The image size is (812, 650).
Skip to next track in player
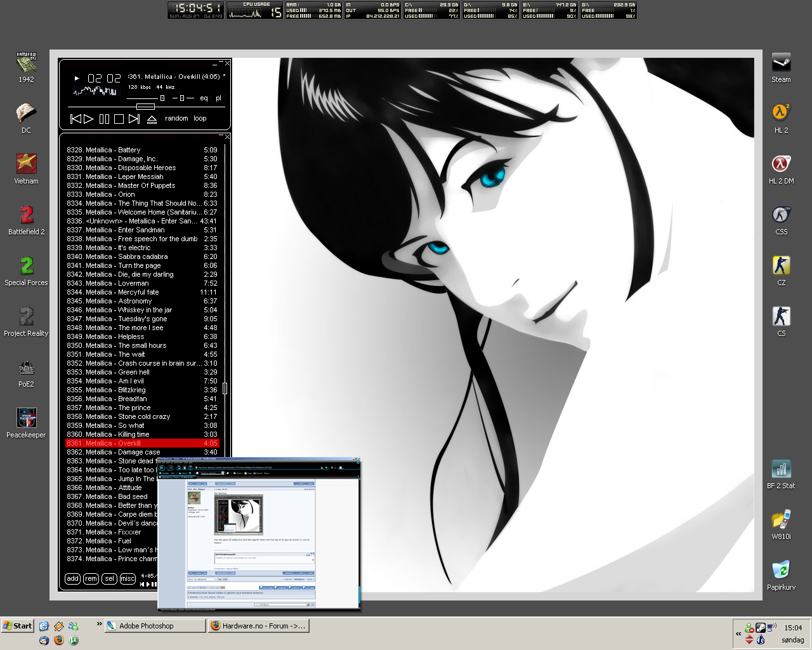point(134,119)
